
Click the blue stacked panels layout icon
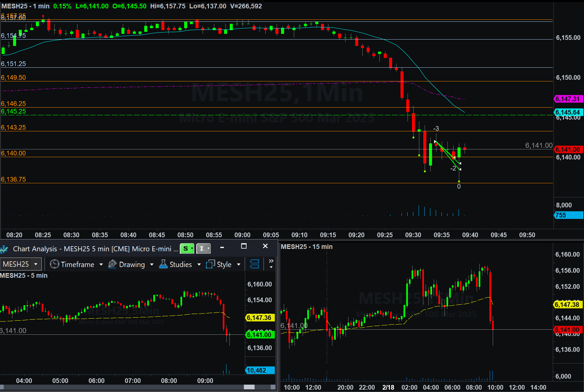[255, 264]
